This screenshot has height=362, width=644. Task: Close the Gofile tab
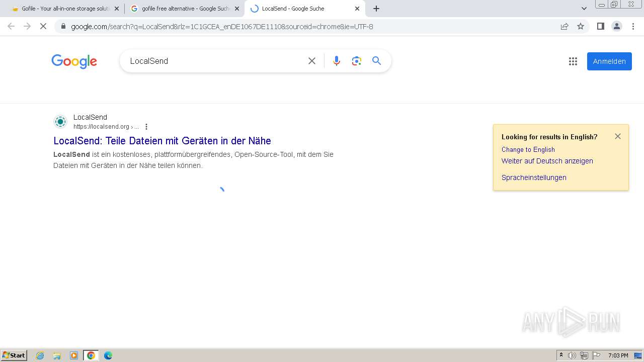(x=117, y=9)
